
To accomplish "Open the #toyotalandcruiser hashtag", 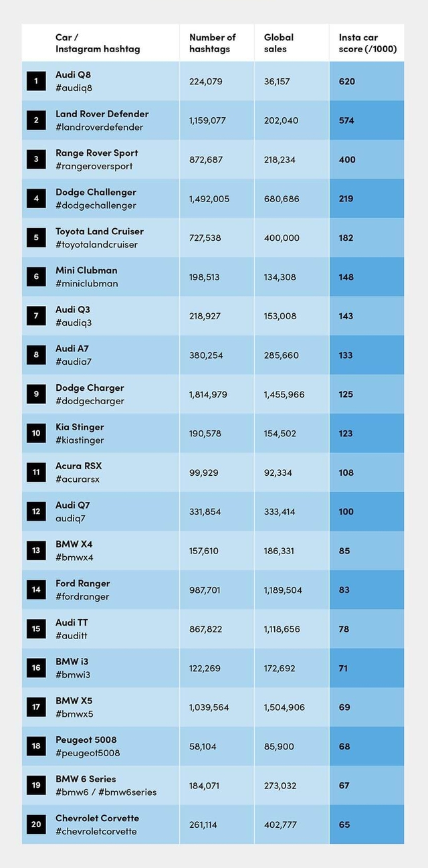I will (96, 244).
